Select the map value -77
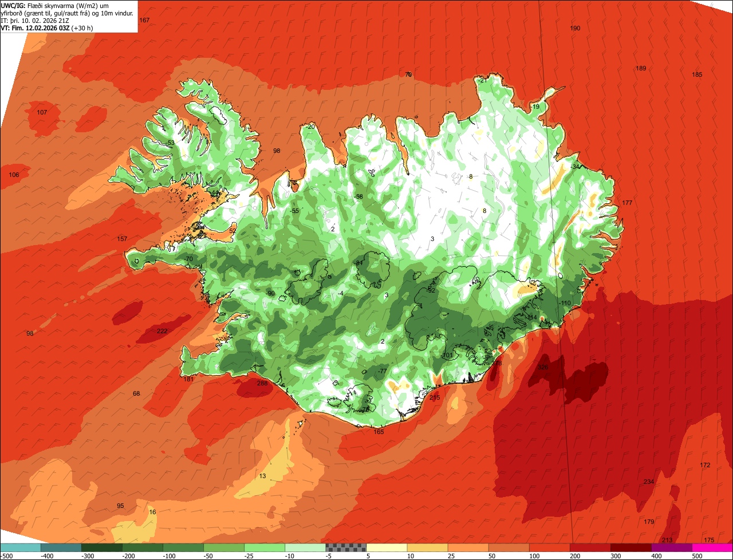This screenshot has width=733, height=560. tap(383, 371)
